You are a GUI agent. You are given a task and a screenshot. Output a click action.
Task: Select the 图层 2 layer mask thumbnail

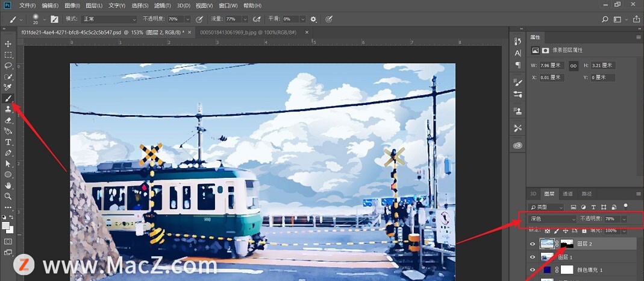pos(567,244)
